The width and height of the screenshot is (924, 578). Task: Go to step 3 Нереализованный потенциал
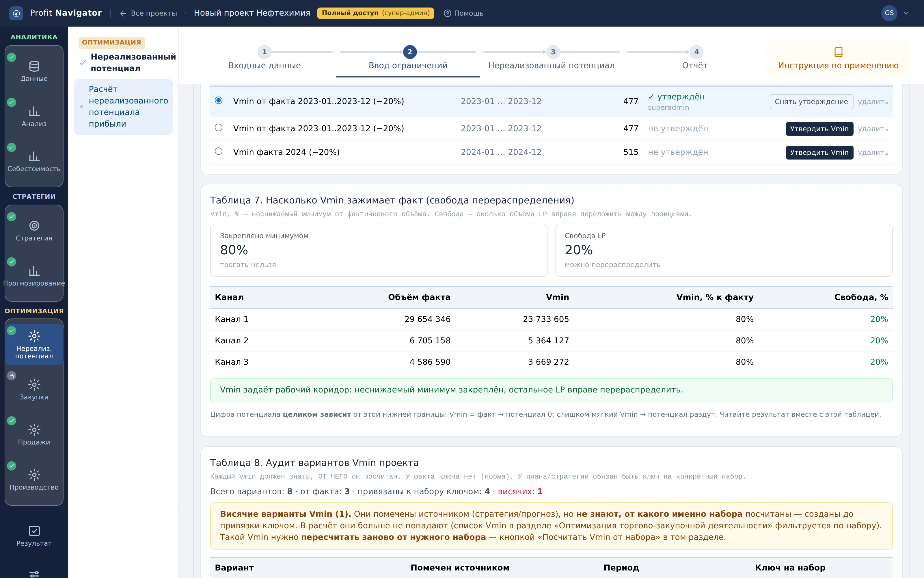551,58
